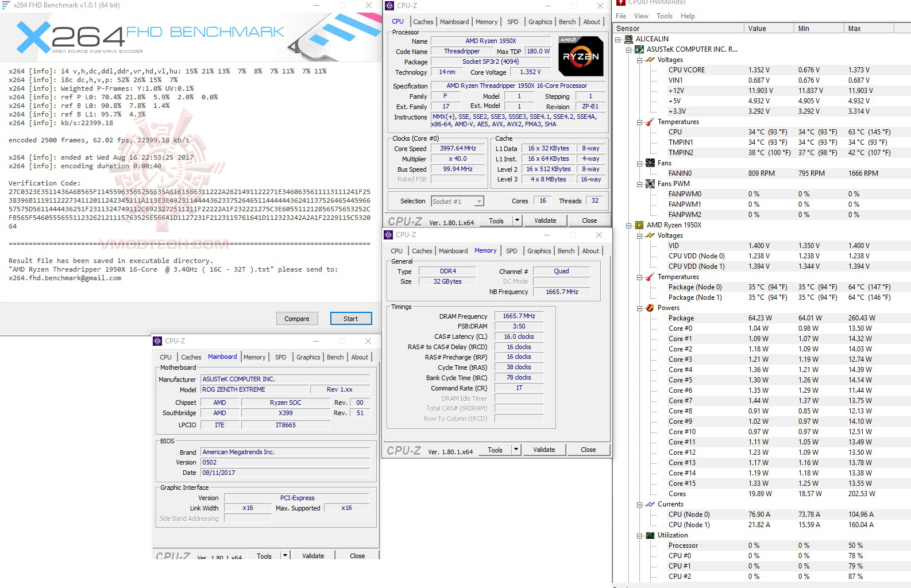Screen dimensions: 911x588
Task: Click the Value column header in HWMonitor
Action: tap(769, 28)
